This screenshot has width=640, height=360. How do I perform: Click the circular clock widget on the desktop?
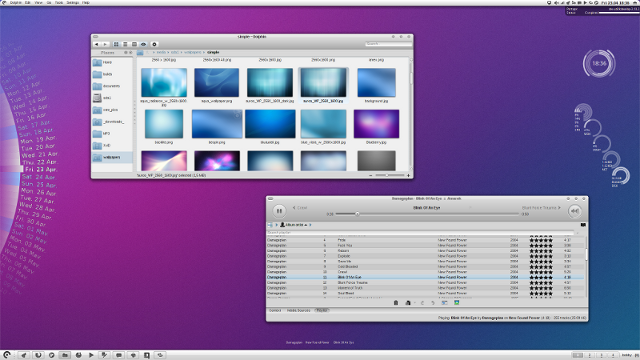pyautogui.click(x=599, y=63)
